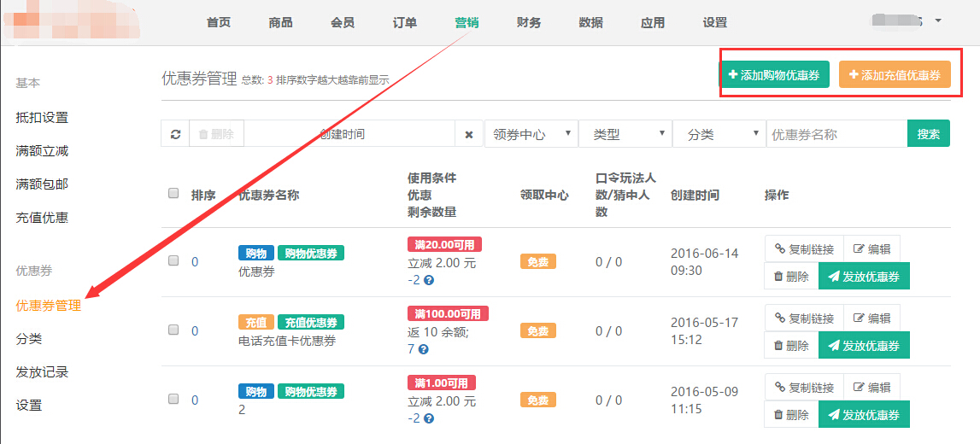Copy link for the first coupon row

(x=804, y=249)
